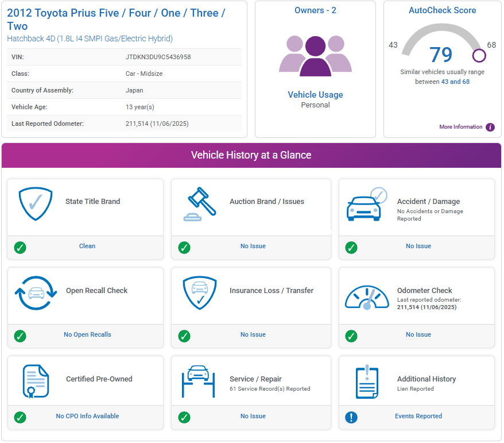
Task: Click the More Information link
Action: (x=460, y=127)
